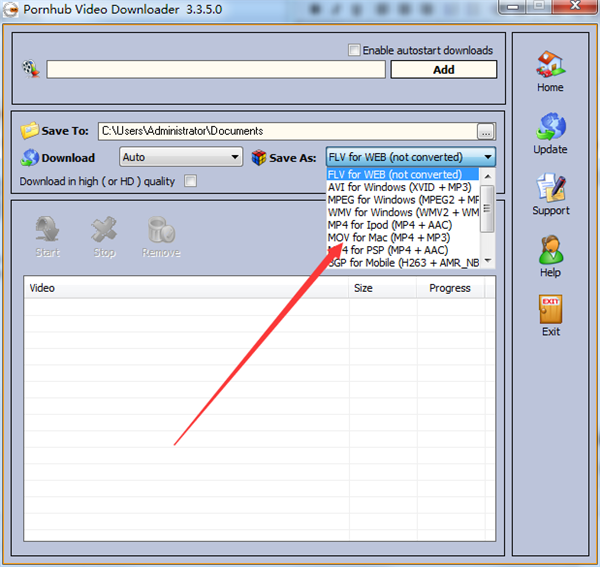Screen dimensions: 600x567
Task: Click the Size column header
Action: point(382,288)
